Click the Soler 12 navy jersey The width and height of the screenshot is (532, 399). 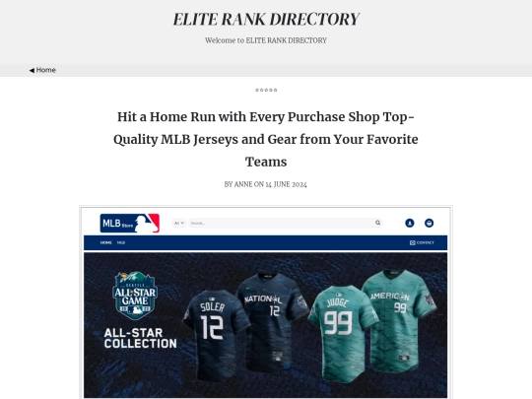tap(215, 334)
